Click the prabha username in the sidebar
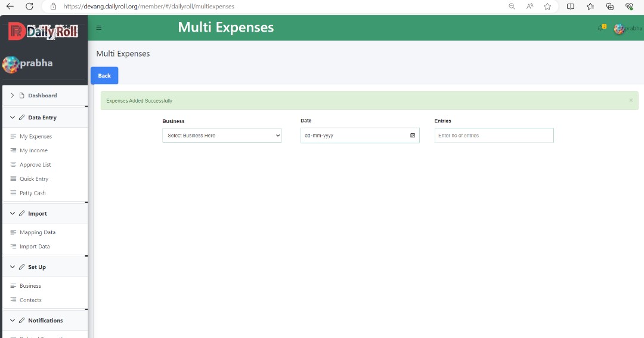The height and width of the screenshot is (338, 644). pyautogui.click(x=36, y=63)
